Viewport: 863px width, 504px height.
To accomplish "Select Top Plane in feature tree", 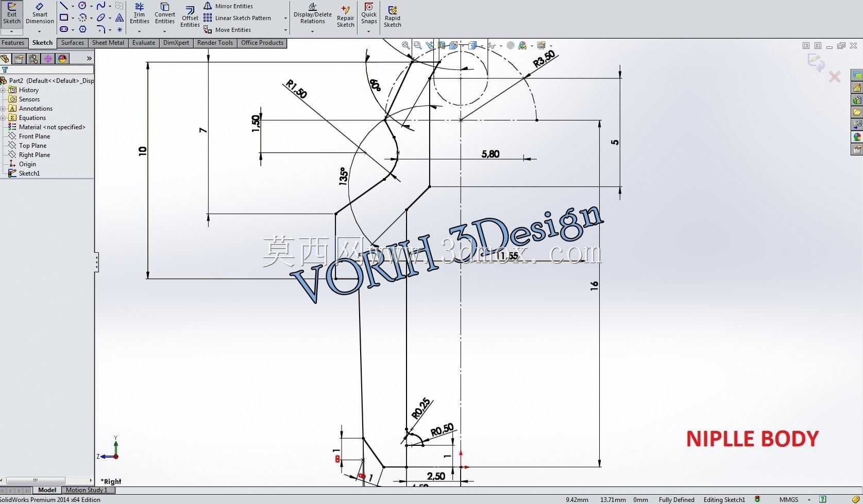I will (x=28, y=146).
